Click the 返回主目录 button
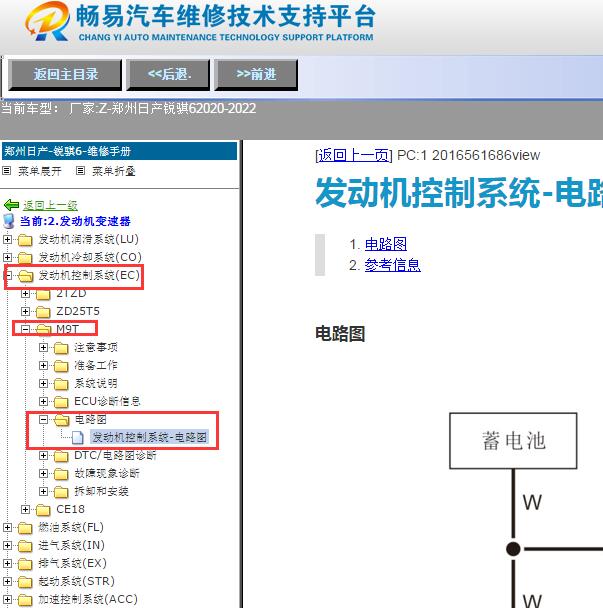The width and height of the screenshot is (603, 608). click(65, 74)
